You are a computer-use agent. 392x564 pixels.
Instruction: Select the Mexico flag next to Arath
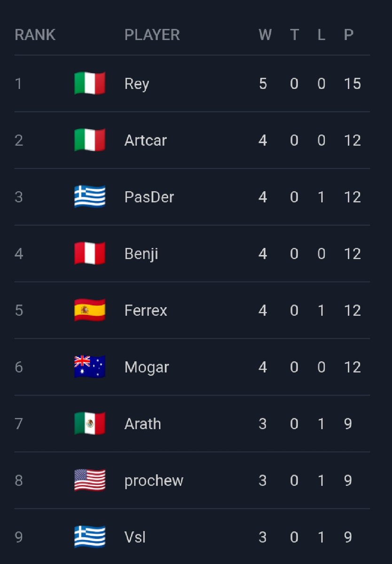click(x=90, y=423)
